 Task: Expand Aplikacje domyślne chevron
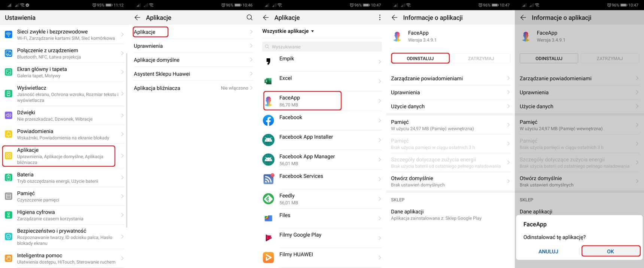pyautogui.click(x=251, y=60)
